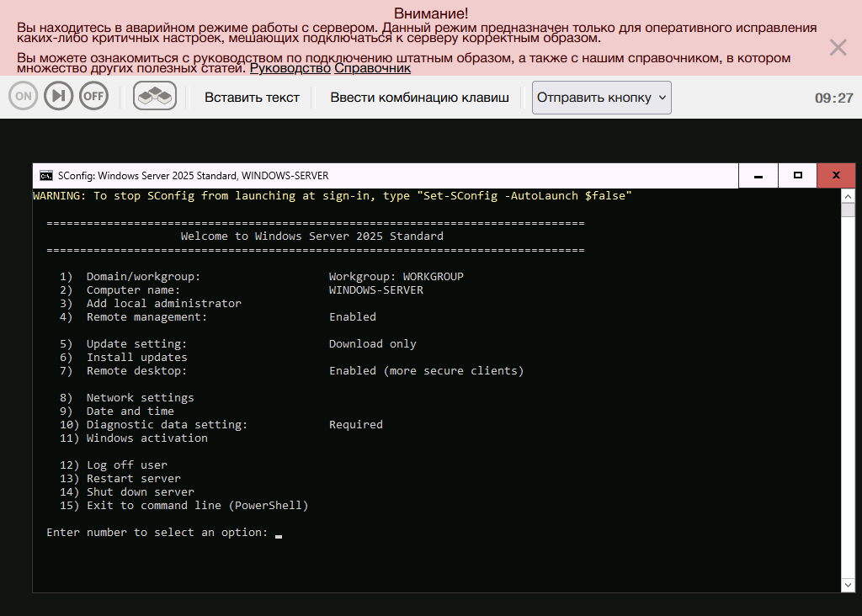Maximize the SConfig console window

pyautogui.click(x=797, y=176)
